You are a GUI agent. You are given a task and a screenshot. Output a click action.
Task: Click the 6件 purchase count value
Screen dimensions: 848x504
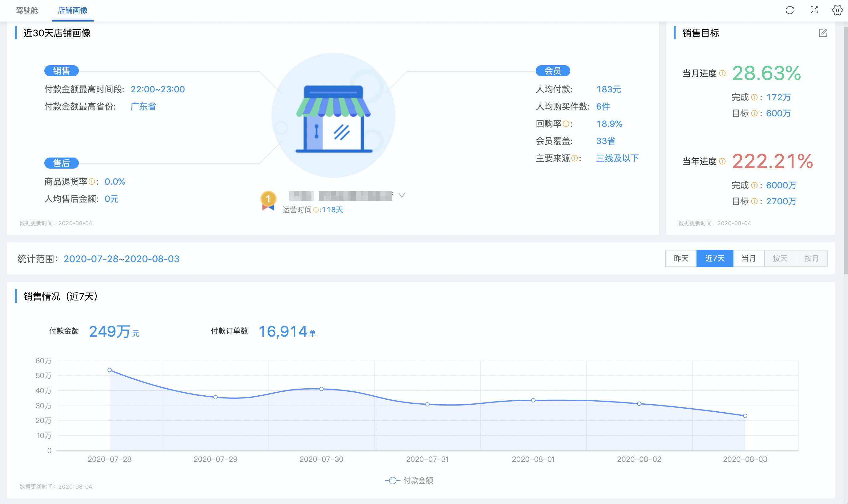(603, 107)
